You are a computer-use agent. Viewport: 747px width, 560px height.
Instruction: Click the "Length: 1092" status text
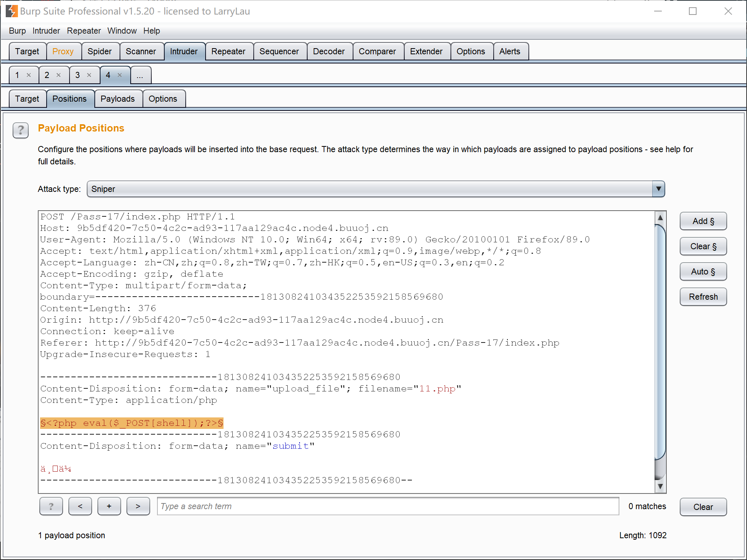(x=643, y=535)
